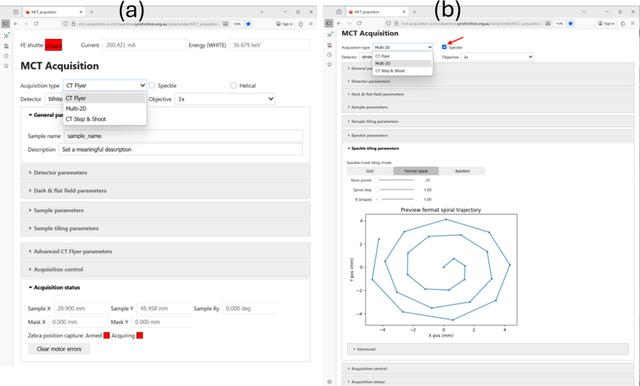Select Multi-2D option in window (b) list
The width and height of the screenshot is (640, 386).
pos(402,63)
